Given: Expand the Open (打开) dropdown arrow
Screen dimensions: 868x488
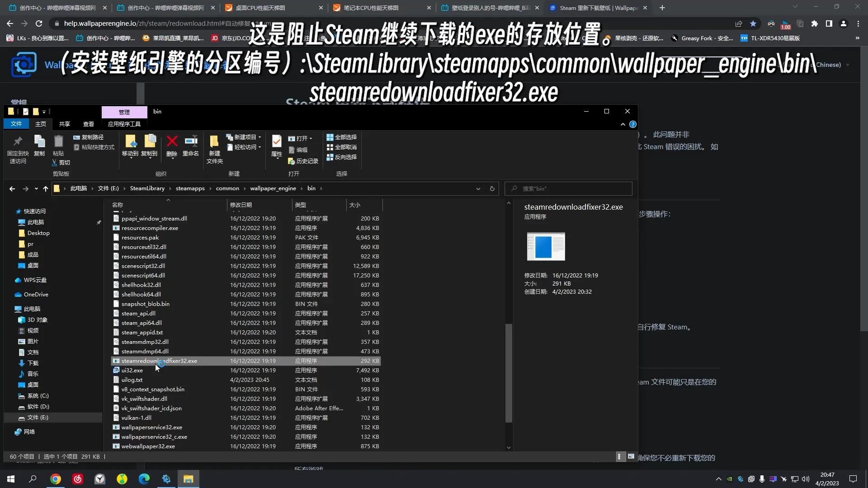Looking at the screenshot, I should [x=311, y=139].
